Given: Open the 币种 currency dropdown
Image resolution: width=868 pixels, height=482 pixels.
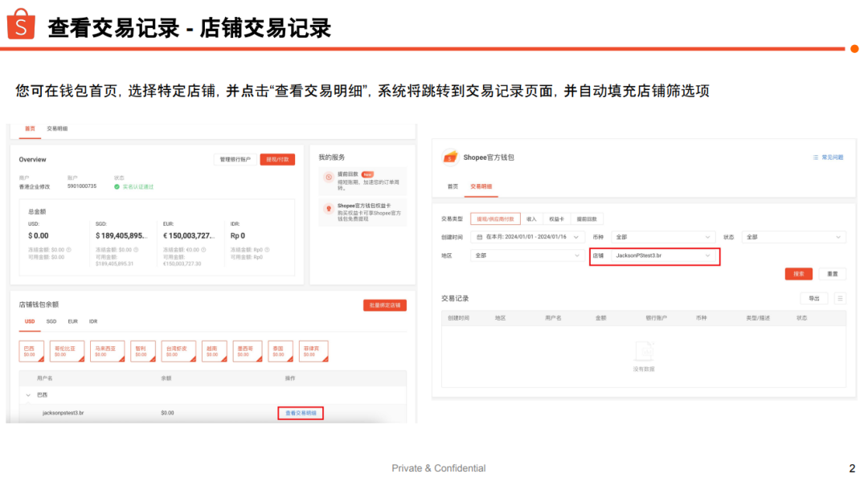Looking at the screenshot, I should click(x=662, y=237).
